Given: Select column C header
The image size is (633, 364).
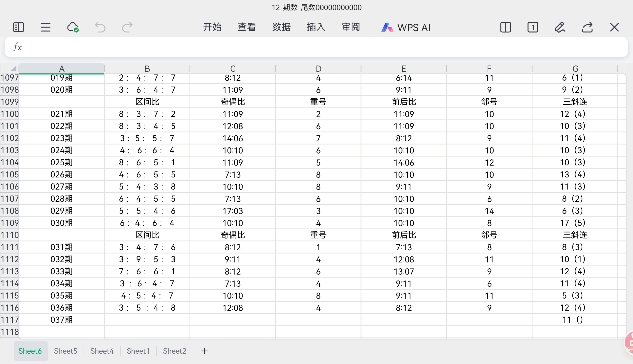Looking at the screenshot, I should (x=233, y=68).
